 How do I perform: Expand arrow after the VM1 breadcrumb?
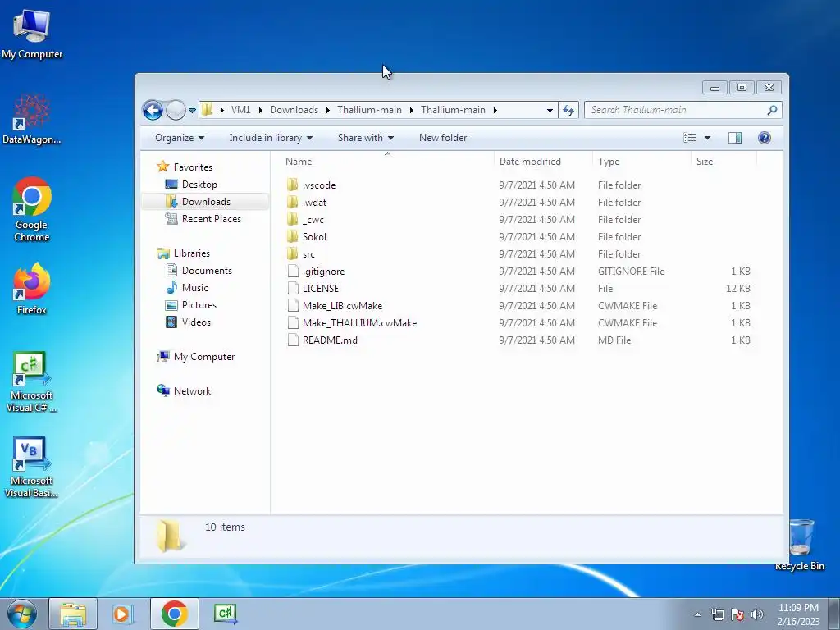pos(260,111)
